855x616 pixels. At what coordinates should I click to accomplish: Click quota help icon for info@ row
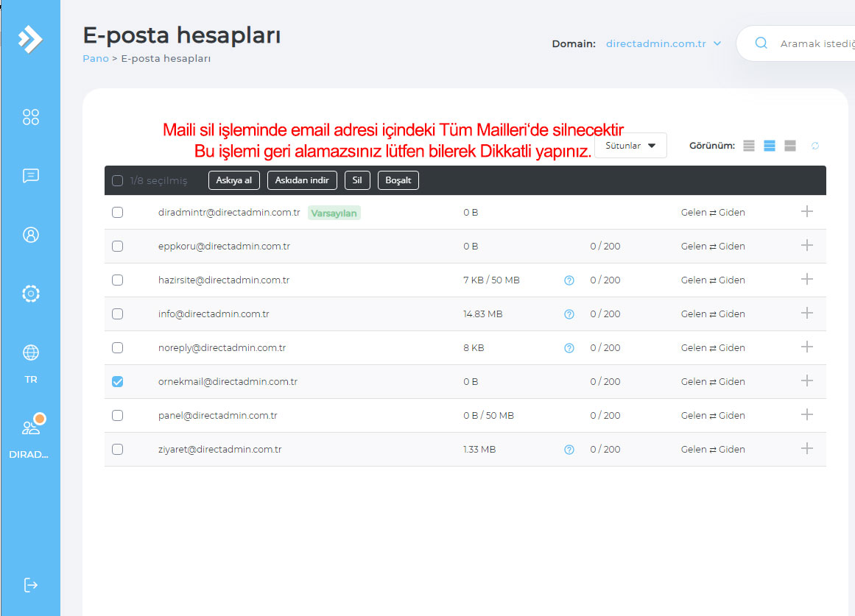click(x=569, y=314)
